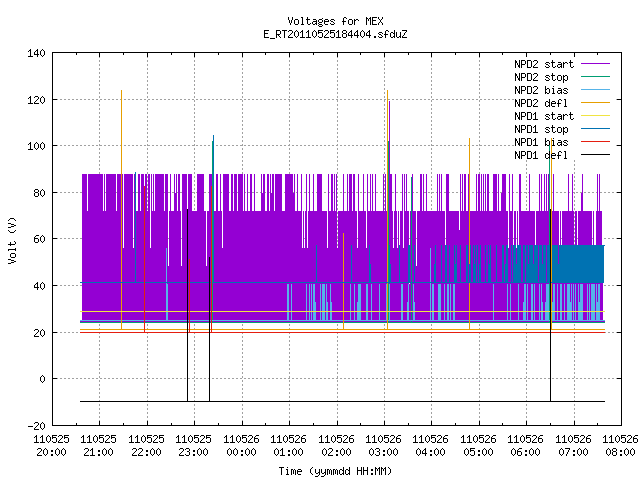Click the y-axis label 'Volt (V)'

click(12, 240)
